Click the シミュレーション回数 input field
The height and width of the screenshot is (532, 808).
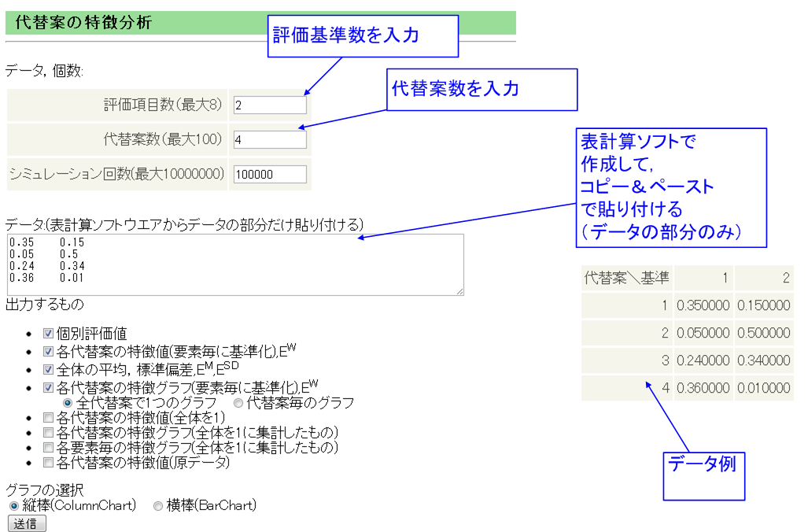(x=269, y=174)
